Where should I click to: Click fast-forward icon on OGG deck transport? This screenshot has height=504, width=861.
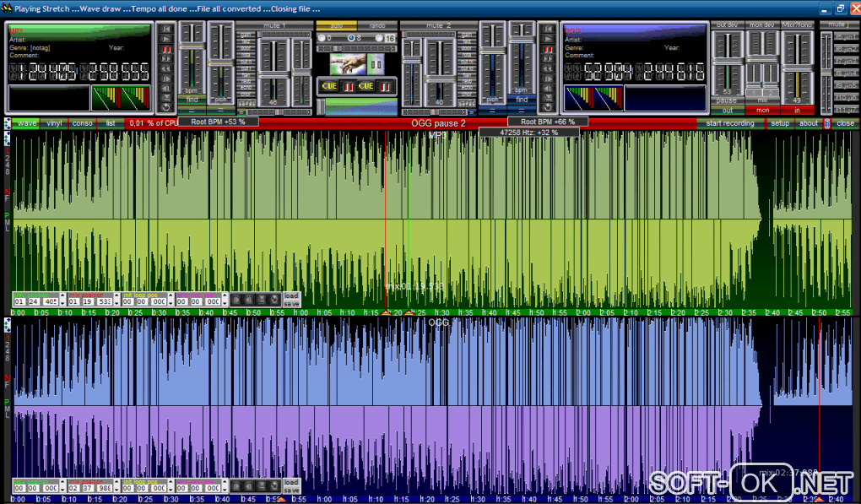pos(548,59)
